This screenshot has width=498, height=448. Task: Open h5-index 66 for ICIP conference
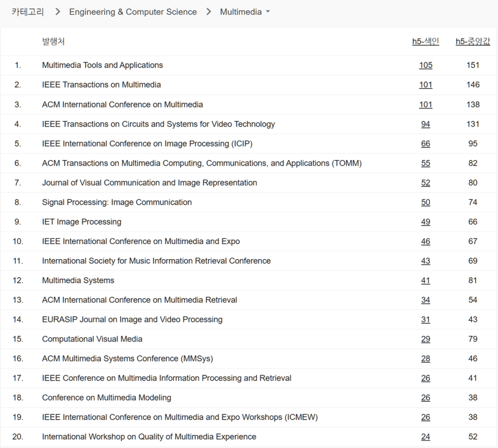(x=425, y=143)
